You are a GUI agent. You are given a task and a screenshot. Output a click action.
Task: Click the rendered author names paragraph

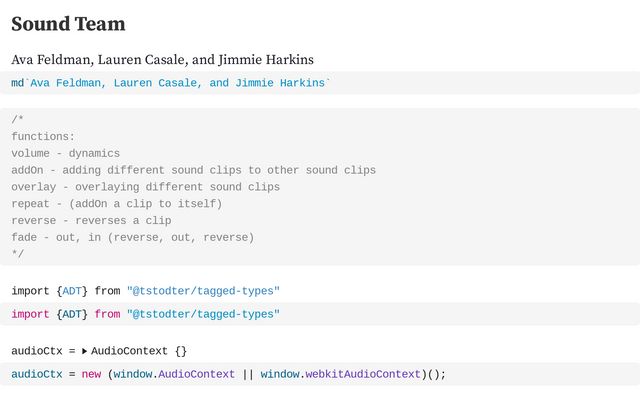[162, 60]
